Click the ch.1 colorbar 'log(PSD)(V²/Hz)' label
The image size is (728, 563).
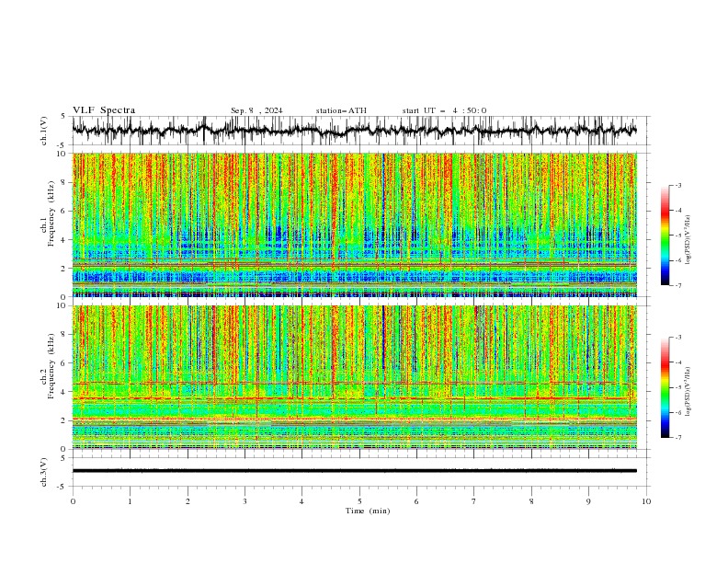(x=688, y=240)
